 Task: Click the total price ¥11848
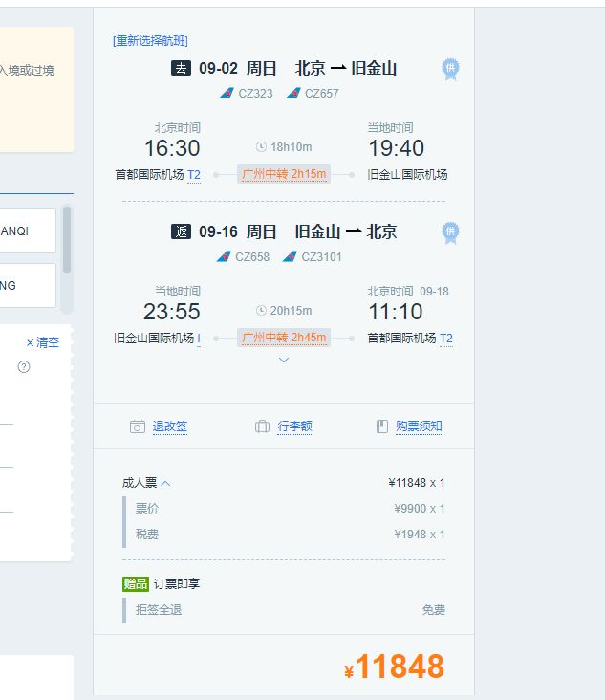coord(395,667)
